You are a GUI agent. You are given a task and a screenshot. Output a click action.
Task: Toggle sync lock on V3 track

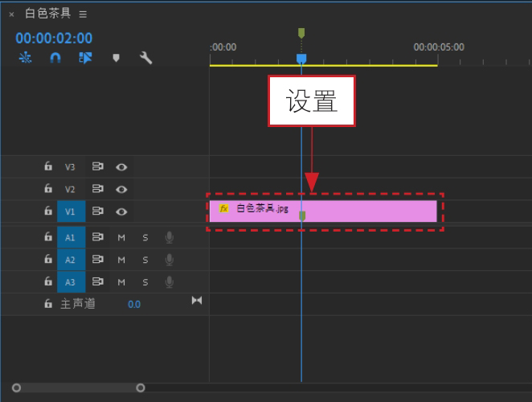coord(98,166)
